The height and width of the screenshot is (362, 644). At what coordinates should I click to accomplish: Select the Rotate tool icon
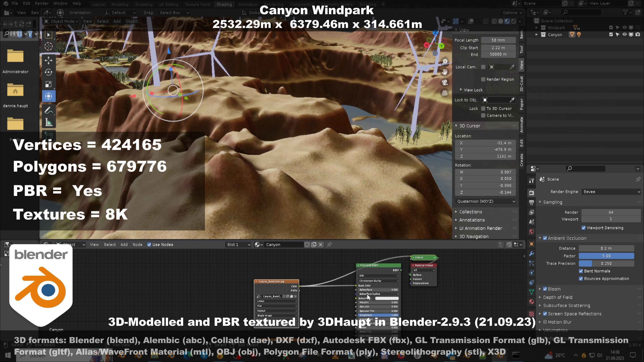click(48, 72)
